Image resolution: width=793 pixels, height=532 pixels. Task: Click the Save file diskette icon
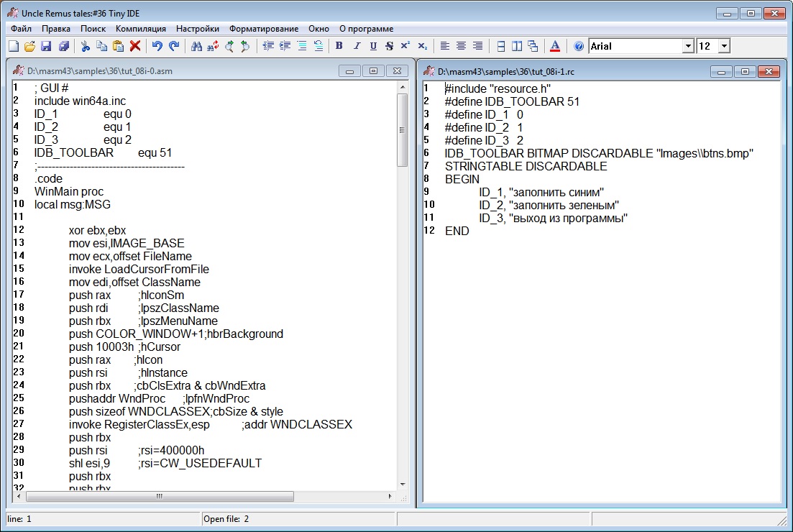click(x=46, y=46)
